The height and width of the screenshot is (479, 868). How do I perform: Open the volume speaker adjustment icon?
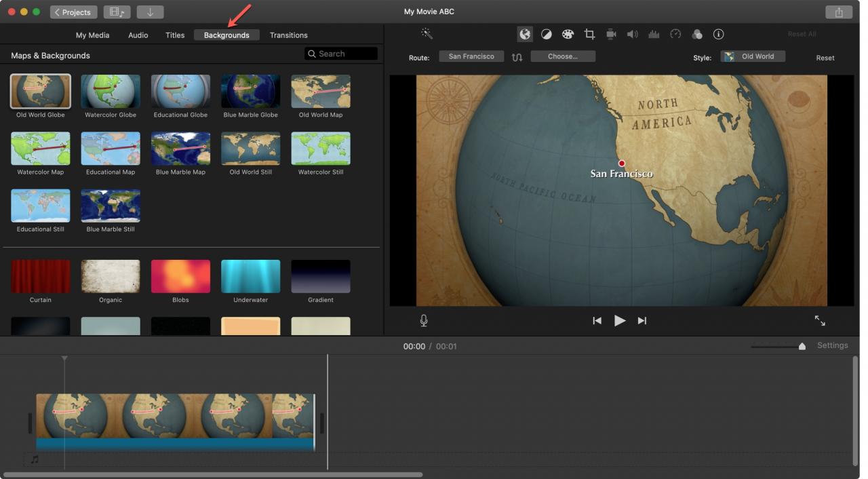pos(632,34)
